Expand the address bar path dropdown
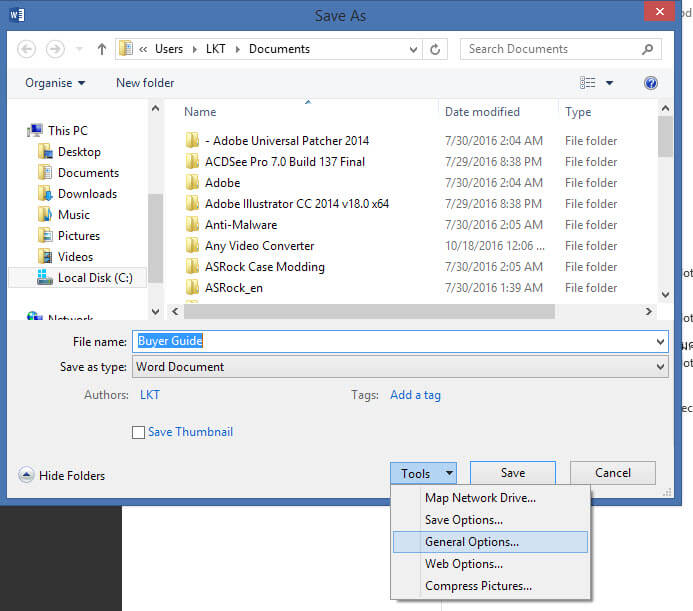 point(413,49)
